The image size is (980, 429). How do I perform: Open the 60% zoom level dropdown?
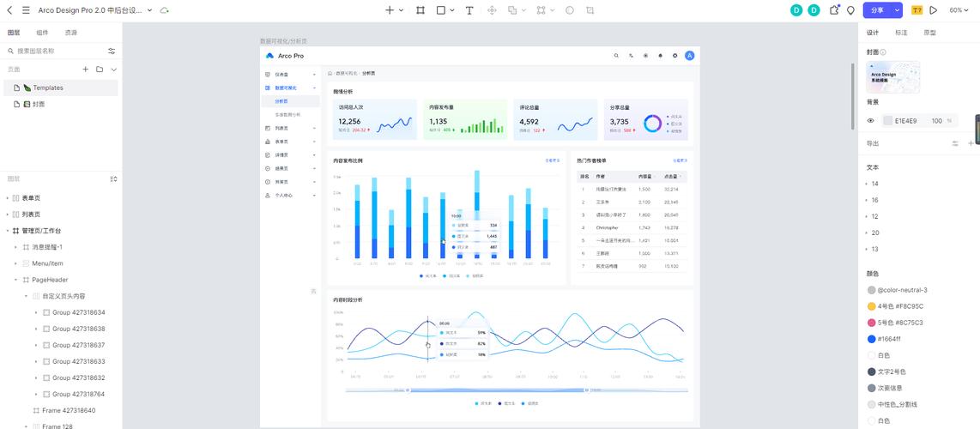click(x=959, y=10)
